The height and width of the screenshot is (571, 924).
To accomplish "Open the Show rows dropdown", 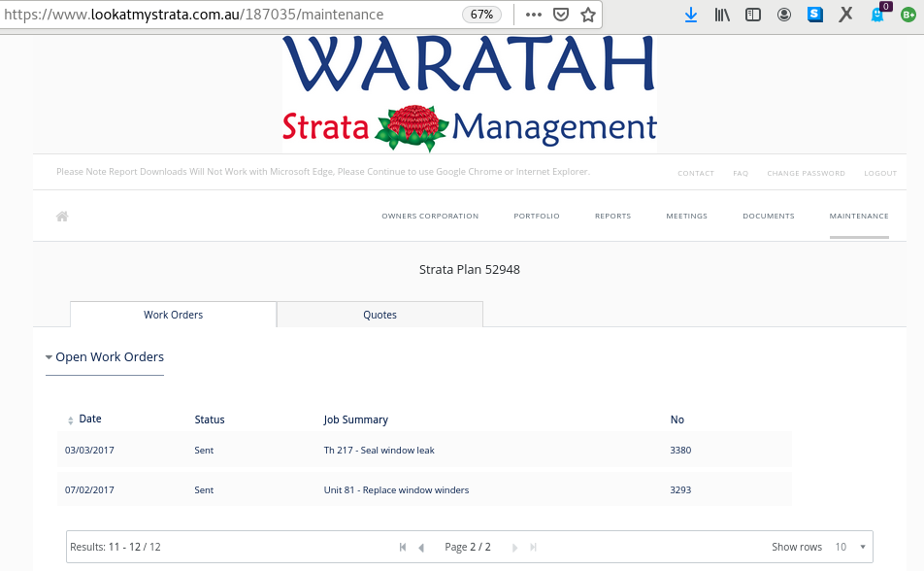I will coord(850,547).
